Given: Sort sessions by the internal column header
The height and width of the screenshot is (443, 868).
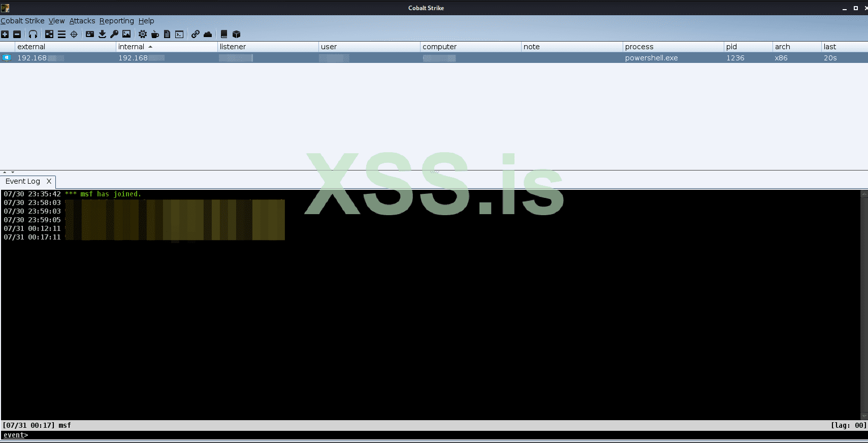Looking at the screenshot, I should point(167,47).
